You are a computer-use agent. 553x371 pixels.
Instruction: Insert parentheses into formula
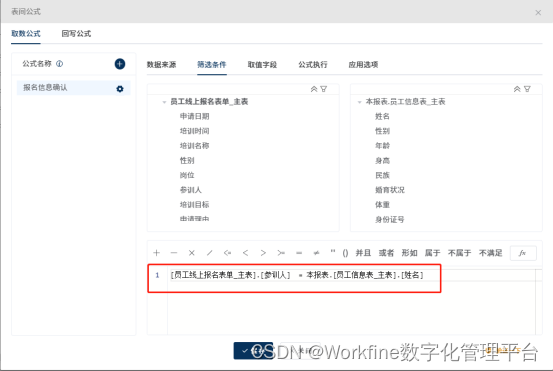(345, 253)
